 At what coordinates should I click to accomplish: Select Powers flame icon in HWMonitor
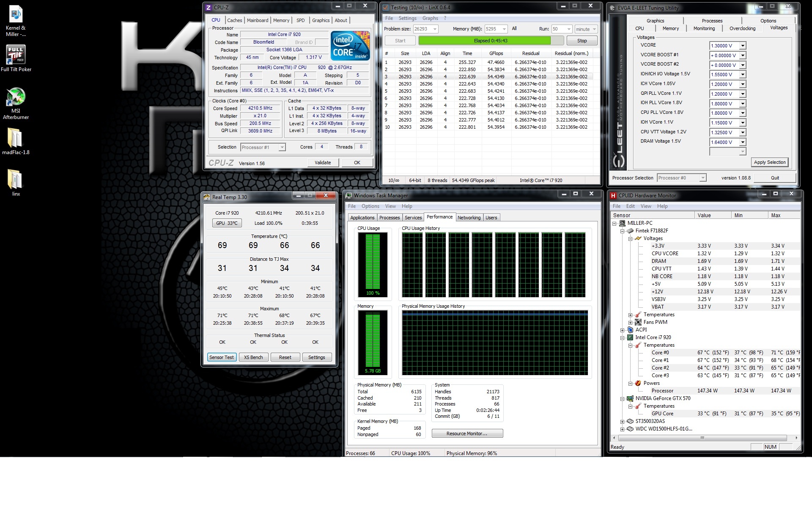click(x=638, y=383)
